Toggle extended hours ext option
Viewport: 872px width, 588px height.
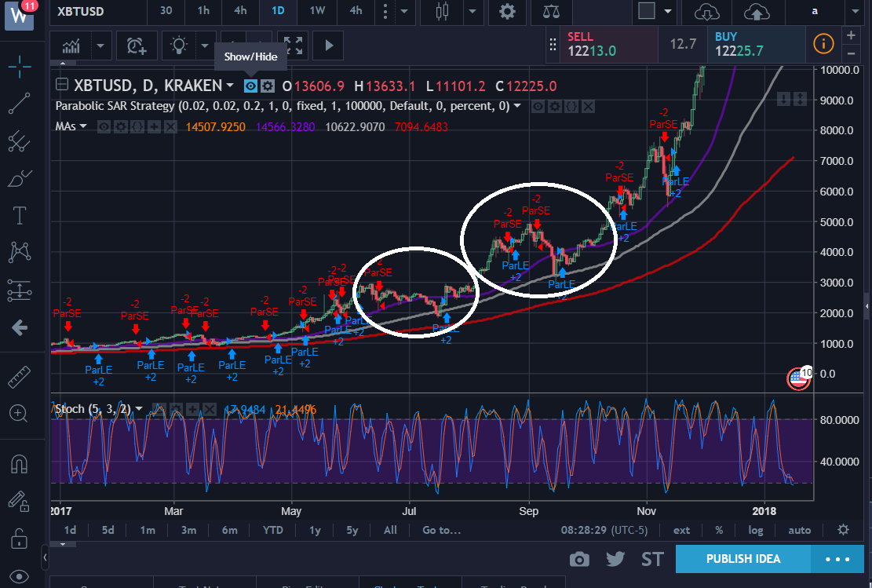[x=681, y=530]
